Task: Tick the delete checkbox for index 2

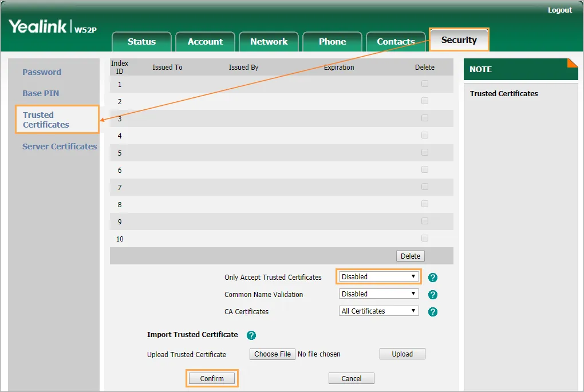Action: click(x=425, y=101)
